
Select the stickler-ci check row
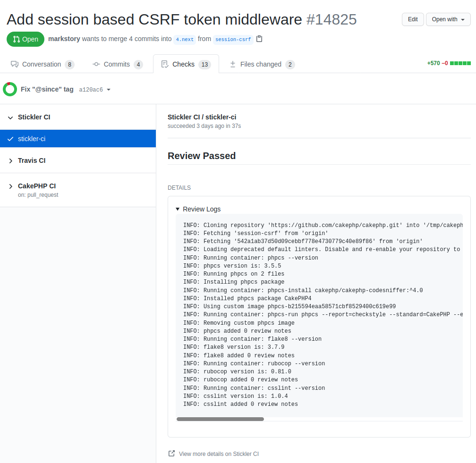point(78,139)
